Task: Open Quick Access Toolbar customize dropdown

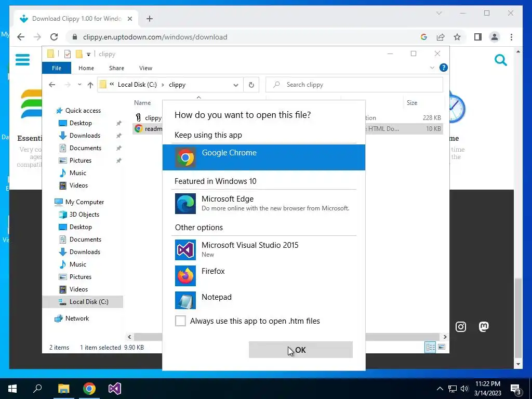Action: [x=88, y=54]
